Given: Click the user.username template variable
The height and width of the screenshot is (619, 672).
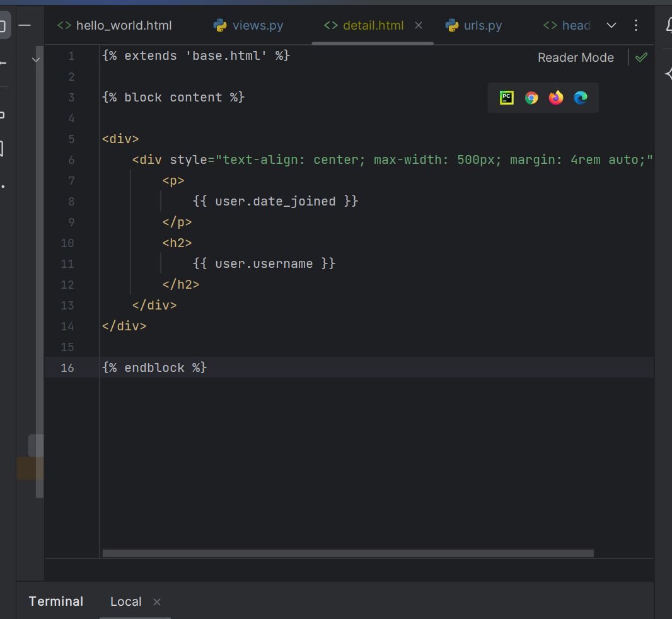Looking at the screenshot, I should (x=264, y=263).
